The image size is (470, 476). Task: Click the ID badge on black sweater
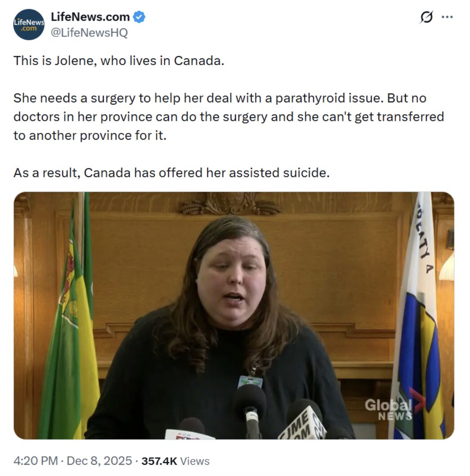coord(250,381)
